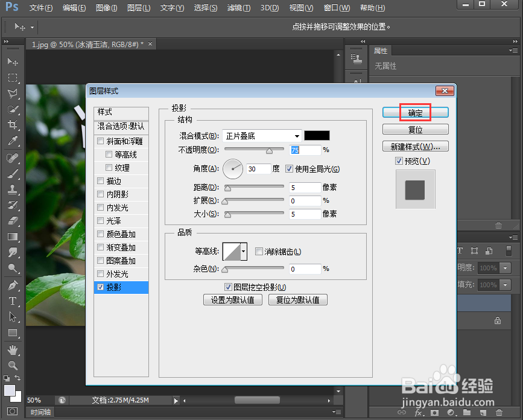Enable 描边 style checkbox
The height and width of the screenshot is (420, 523).
(100, 181)
